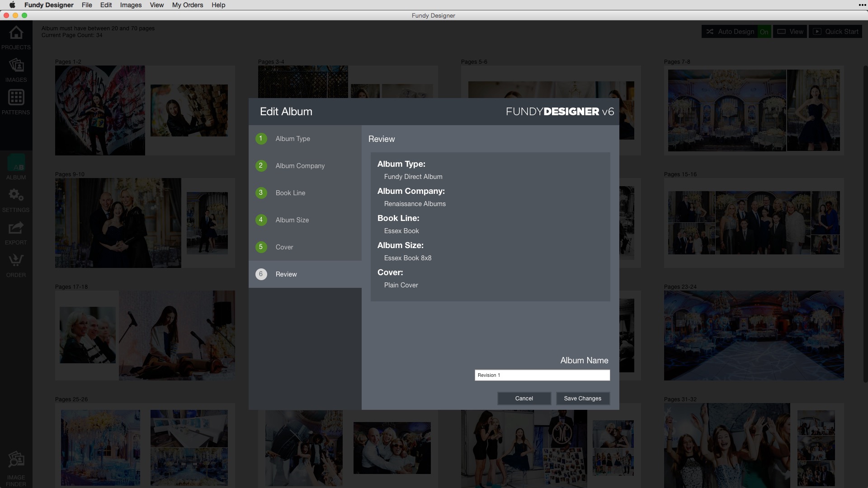868x488 pixels.
Task: Open the My Orders menu
Action: click(x=188, y=5)
